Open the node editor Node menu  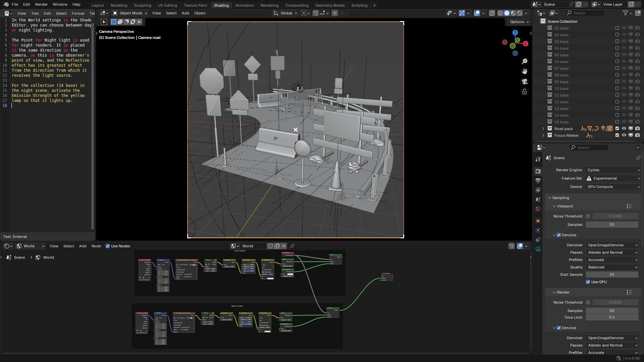click(x=96, y=246)
